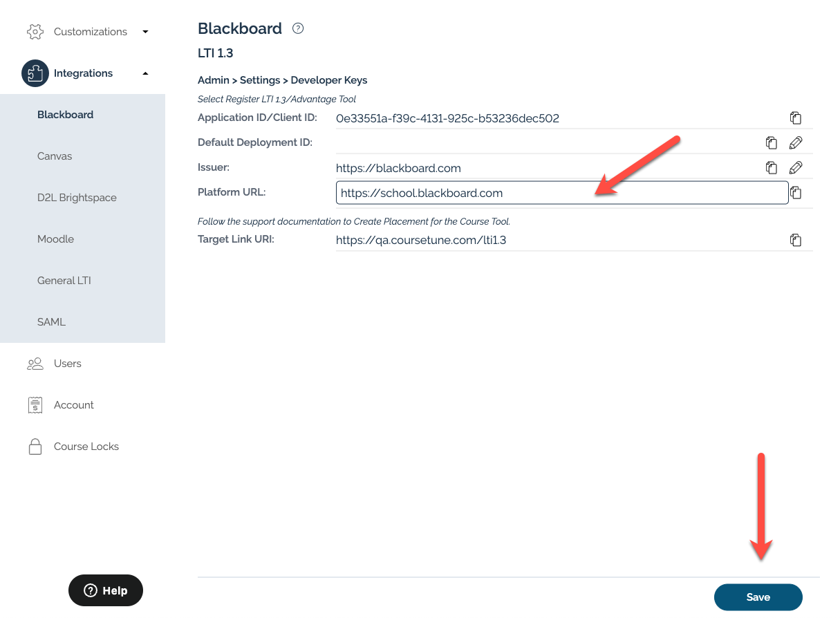
Task: Expand the Customizations dropdown arrow
Action: coord(145,32)
